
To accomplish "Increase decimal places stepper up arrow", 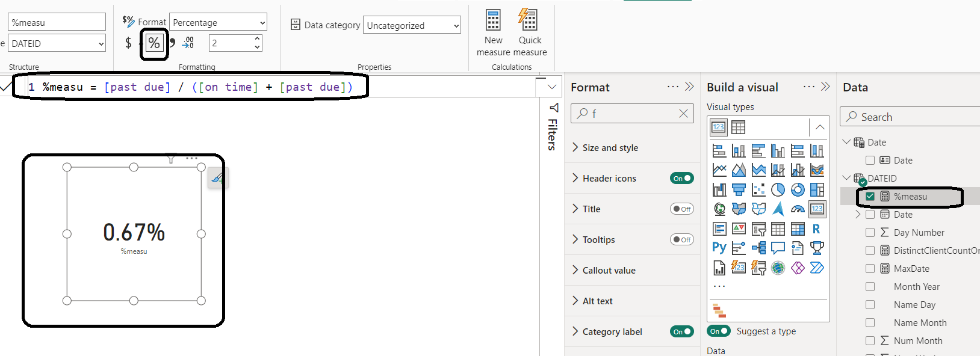I will coord(258,38).
